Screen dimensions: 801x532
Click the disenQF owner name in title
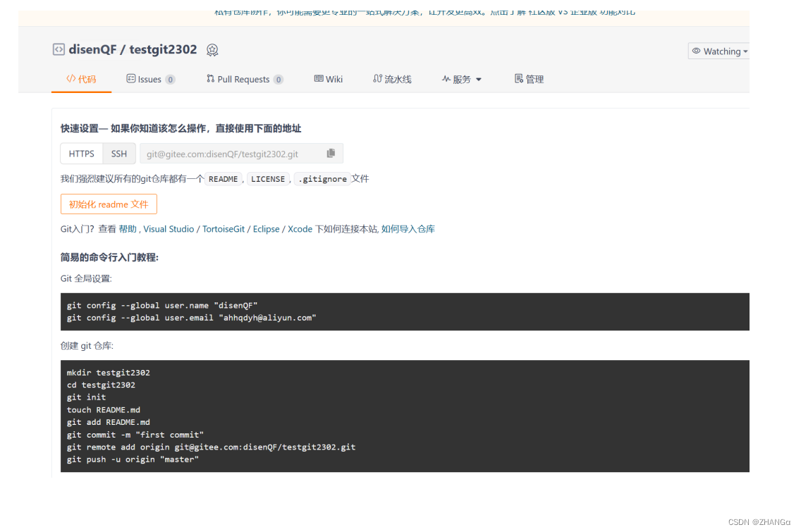pyautogui.click(x=92, y=49)
